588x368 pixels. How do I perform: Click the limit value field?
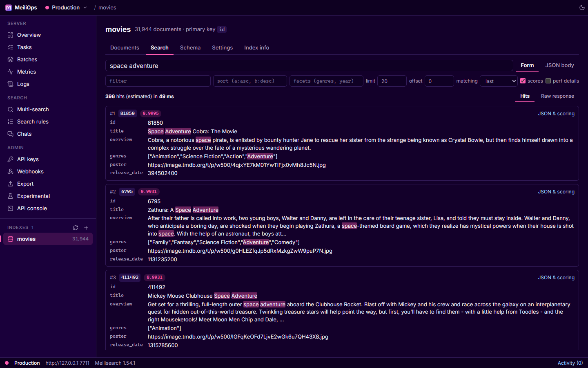click(392, 81)
